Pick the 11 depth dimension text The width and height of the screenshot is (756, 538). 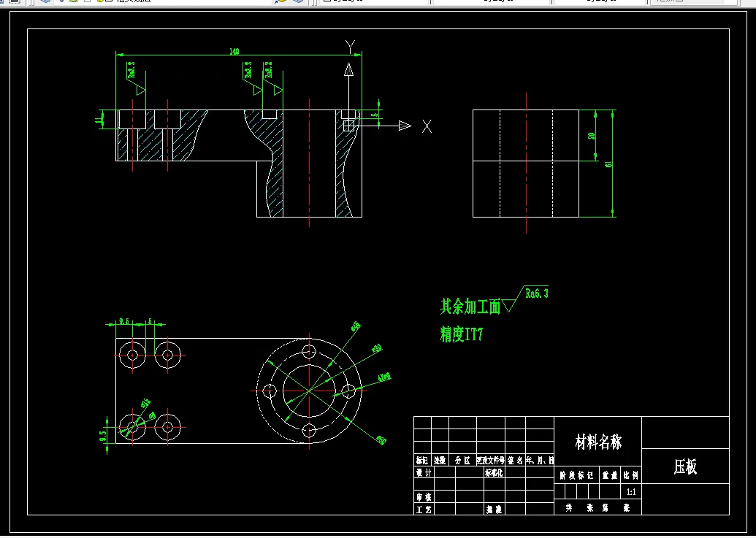(99, 120)
